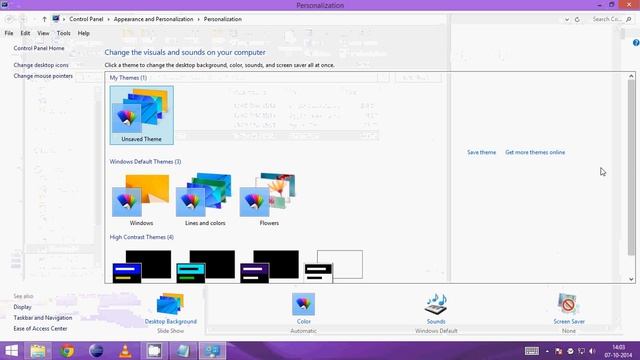Open the touch keyboard tray icon

pyautogui.click(x=531, y=351)
